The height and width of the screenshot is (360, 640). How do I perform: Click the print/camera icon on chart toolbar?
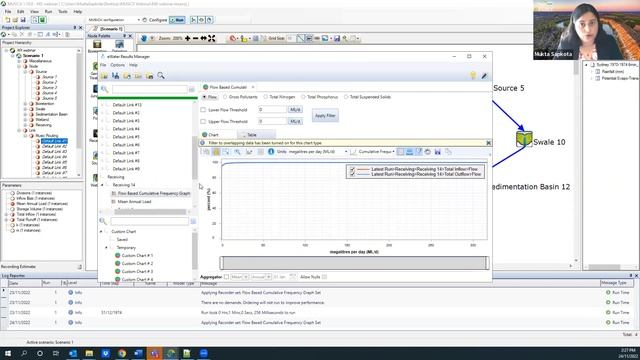click(427, 151)
